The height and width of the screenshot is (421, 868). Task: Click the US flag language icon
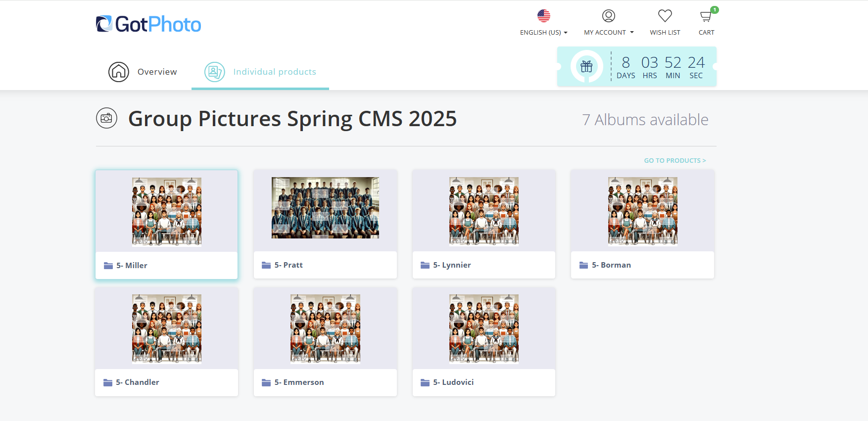(544, 16)
